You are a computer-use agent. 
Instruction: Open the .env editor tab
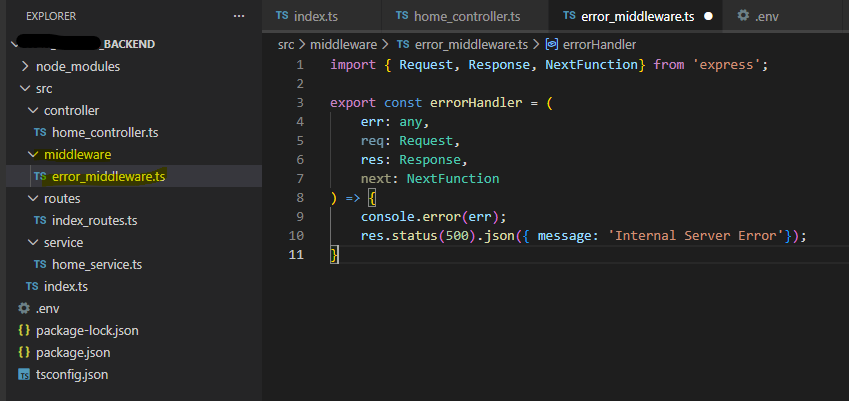click(766, 16)
